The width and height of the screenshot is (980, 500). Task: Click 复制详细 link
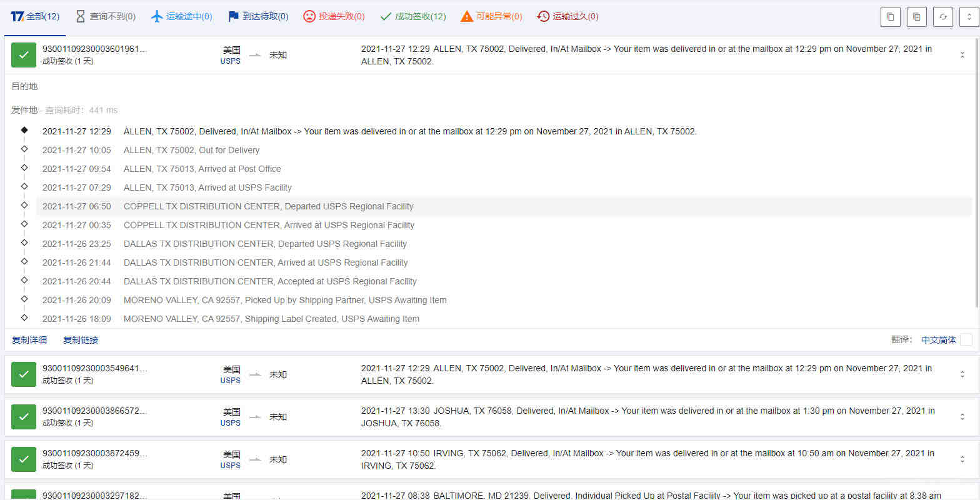[29, 340]
